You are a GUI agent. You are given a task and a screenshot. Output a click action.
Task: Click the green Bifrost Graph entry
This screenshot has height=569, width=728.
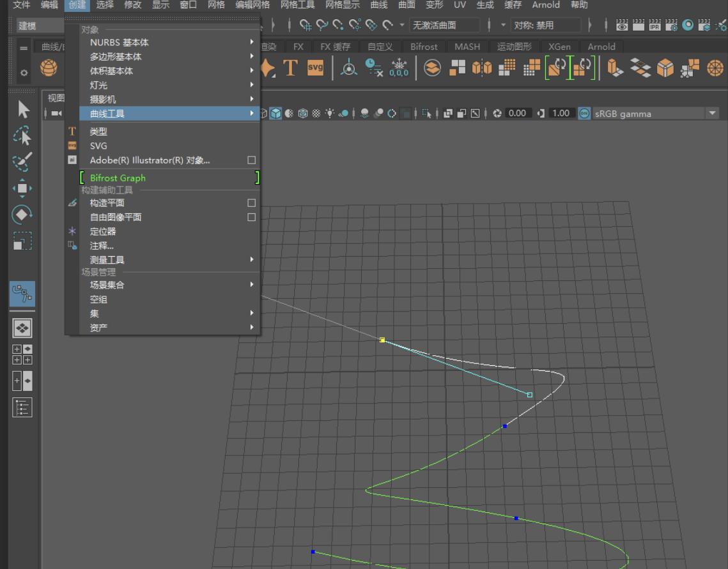(118, 178)
